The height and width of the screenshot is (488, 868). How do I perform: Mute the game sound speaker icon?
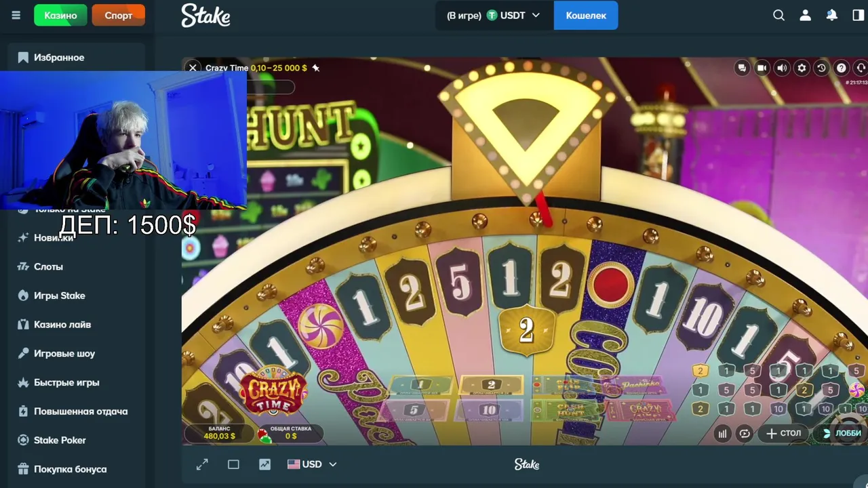782,68
